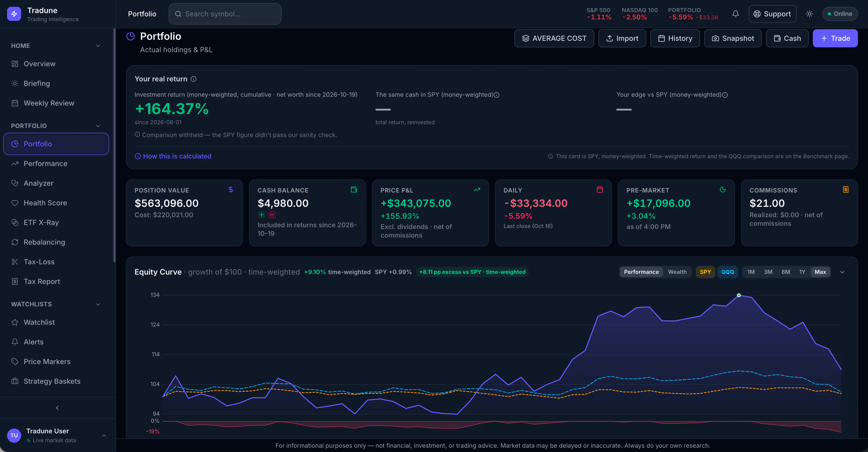Click info icon next to Your edge vs SPY
This screenshot has width=868, height=452.
tap(725, 95)
